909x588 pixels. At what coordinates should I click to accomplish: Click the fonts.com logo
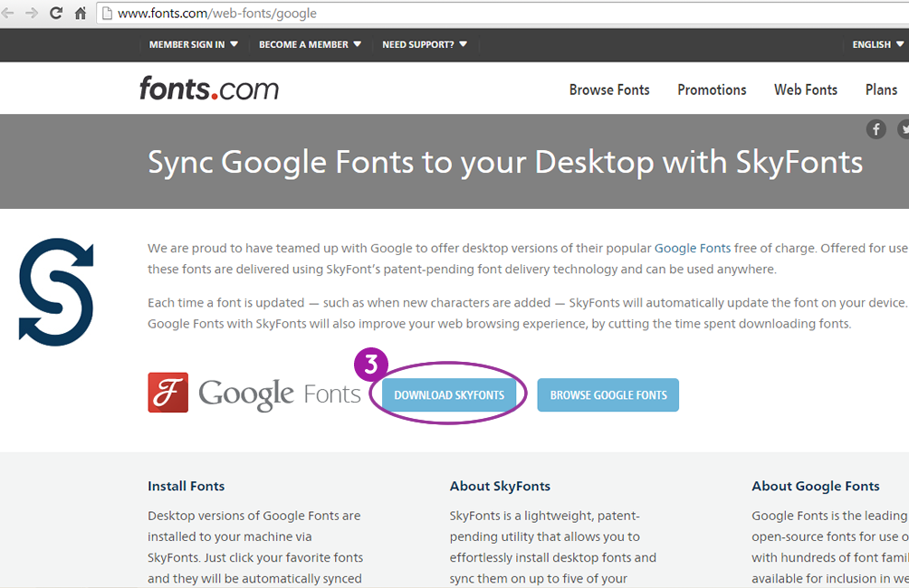click(209, 89)
